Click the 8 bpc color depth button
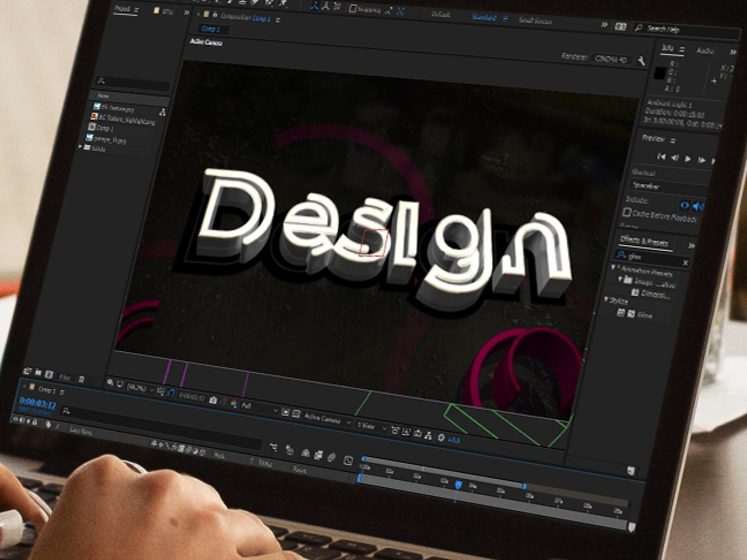Viewport: 747px width, 560px height. point(65,377)
